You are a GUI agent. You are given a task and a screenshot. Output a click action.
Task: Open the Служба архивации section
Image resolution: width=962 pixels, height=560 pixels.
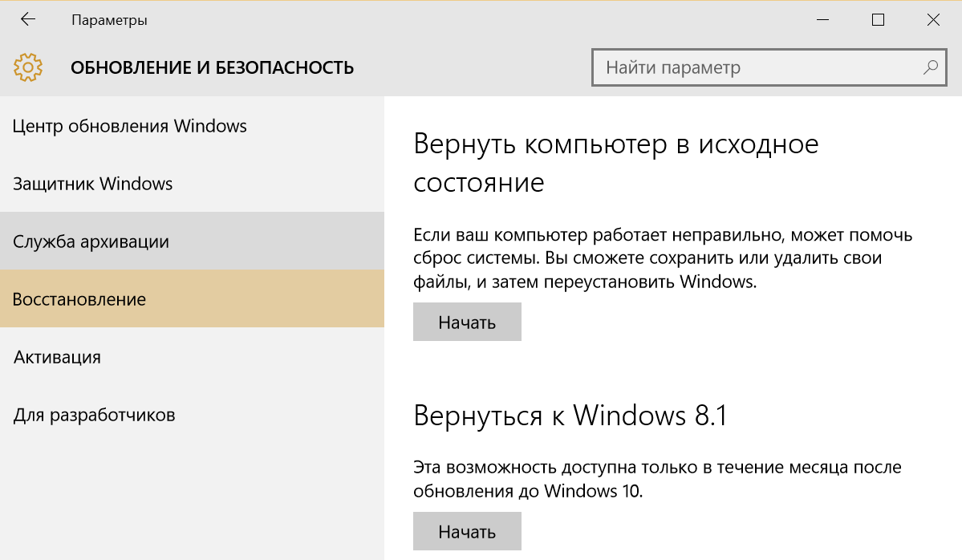click(192, 241)
